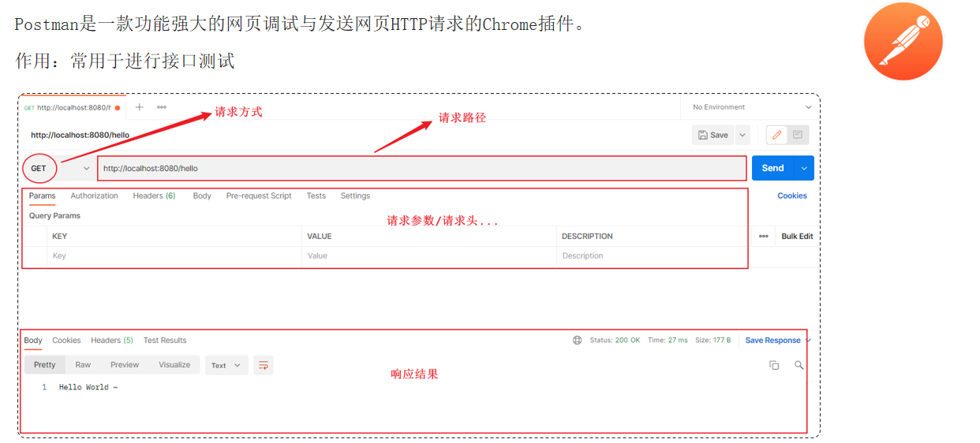Select the Preview view button
The width and height of the screenshot is (980, 443).
[x=125, y=365]
